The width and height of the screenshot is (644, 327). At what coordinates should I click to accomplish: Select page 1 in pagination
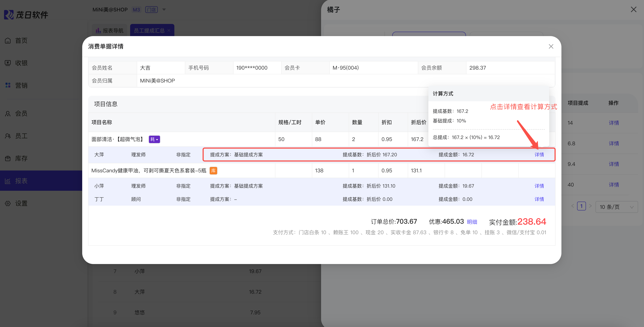pos(582,206)
